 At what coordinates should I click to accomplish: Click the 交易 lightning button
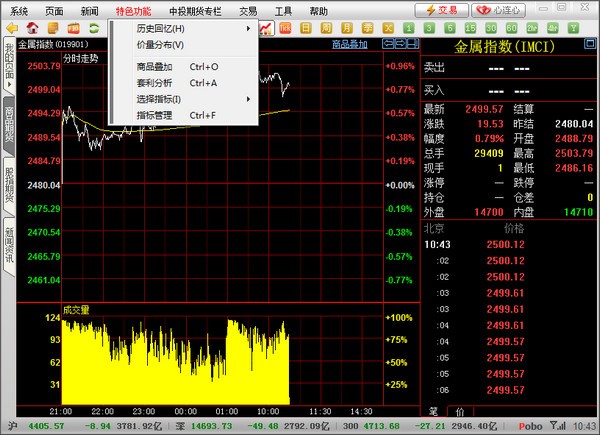click(x=442, y=10)
